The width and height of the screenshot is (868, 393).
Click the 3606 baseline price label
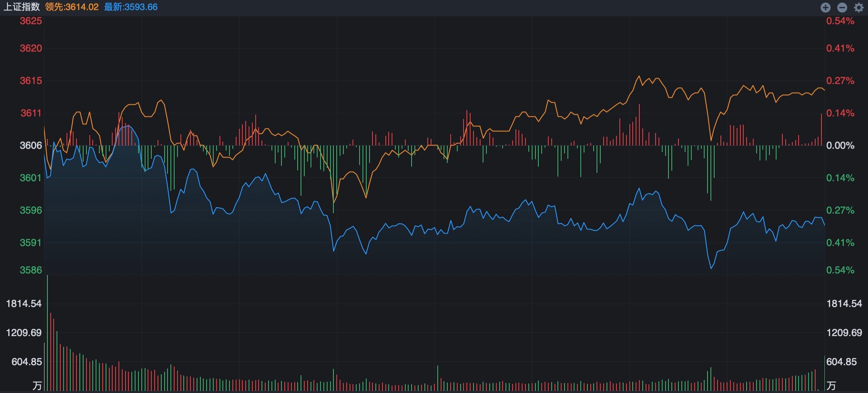[31, 145]
